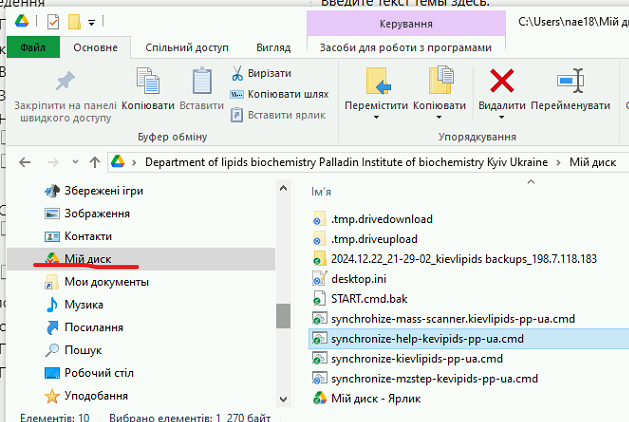Open Засоби для роботи з програмами tab
The image size is (629, 422).
406,47
